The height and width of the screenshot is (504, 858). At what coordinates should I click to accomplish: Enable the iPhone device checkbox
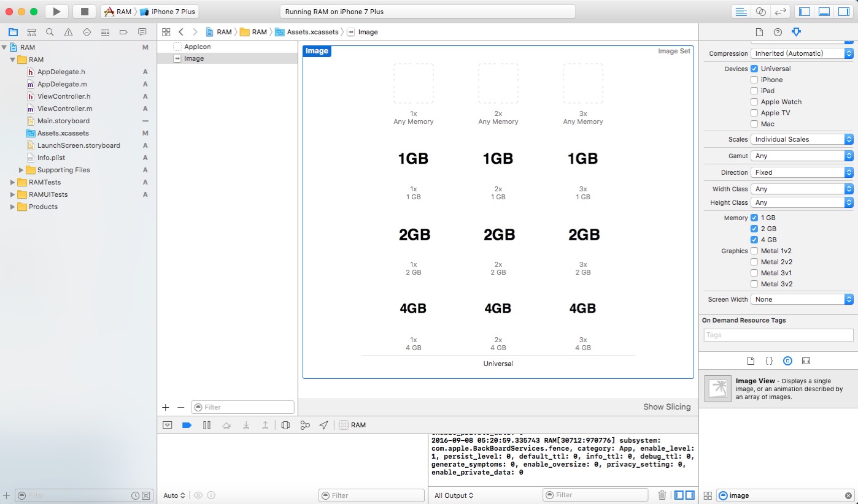pos(754,80)
